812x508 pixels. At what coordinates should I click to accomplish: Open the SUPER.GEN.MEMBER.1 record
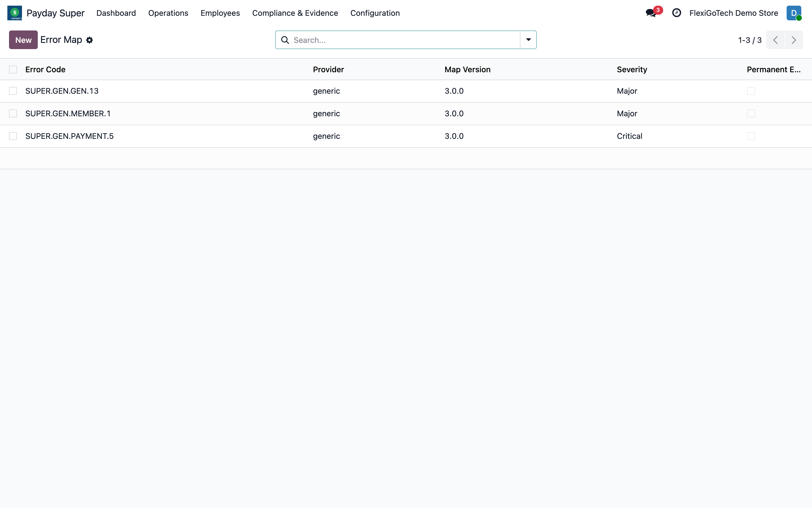(68, 113)
